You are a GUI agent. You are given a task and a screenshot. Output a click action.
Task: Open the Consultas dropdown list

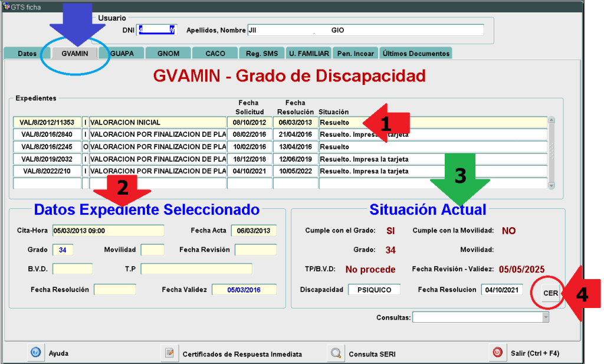click(545, 317)
